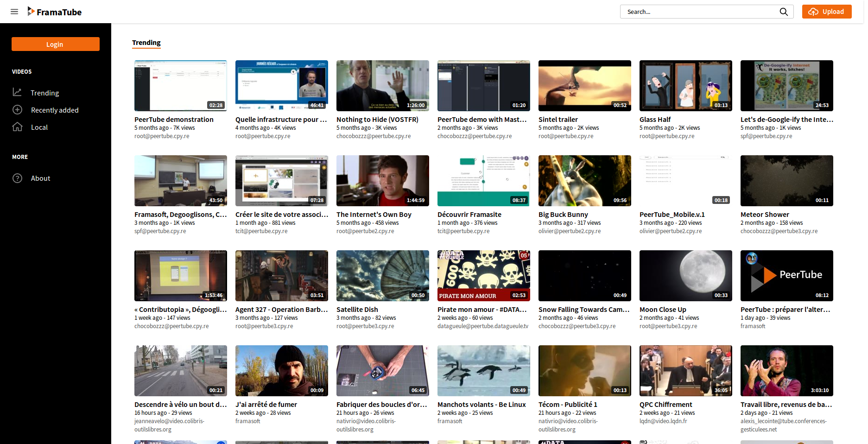Click lqdn@video.lqdn.fr account name
868x444 pixels.
[663, 421]
